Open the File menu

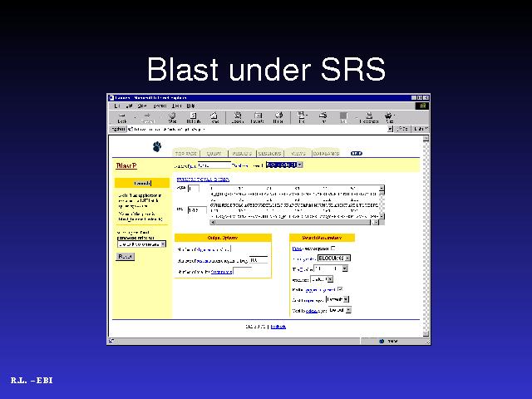pyautogui.click(x=117, y=106)
